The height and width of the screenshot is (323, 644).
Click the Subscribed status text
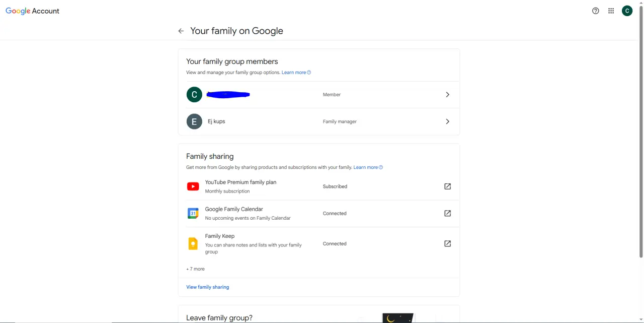(x=335, y=186)
